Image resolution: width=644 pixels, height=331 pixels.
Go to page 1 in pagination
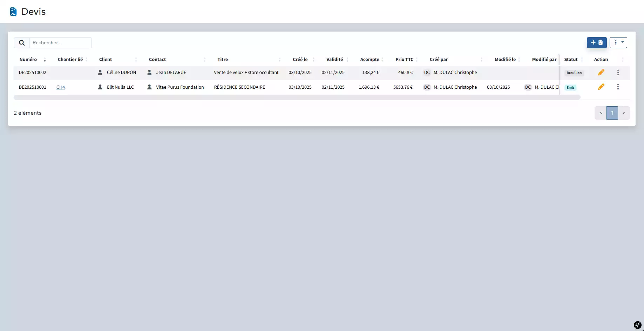612,113
